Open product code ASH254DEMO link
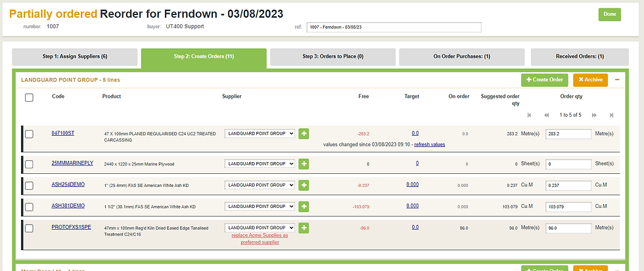 68,184
